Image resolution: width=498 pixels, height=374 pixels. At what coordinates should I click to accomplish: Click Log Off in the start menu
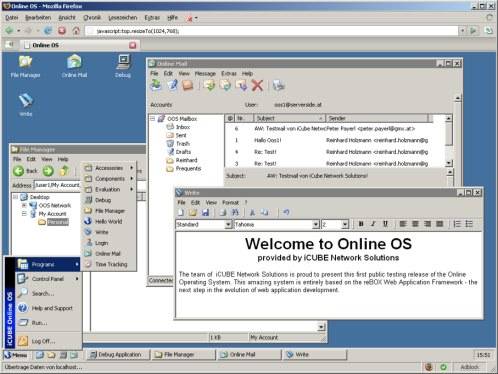tap(48, 341)
